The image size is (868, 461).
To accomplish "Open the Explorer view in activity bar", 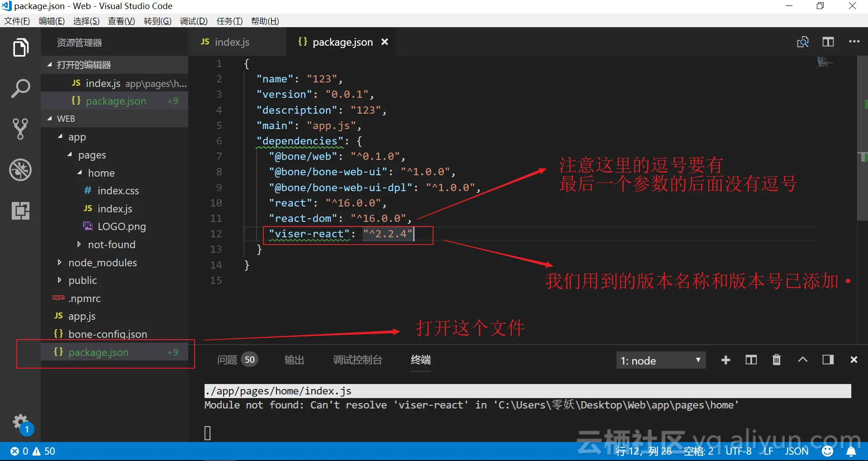I will pos(20,48).
